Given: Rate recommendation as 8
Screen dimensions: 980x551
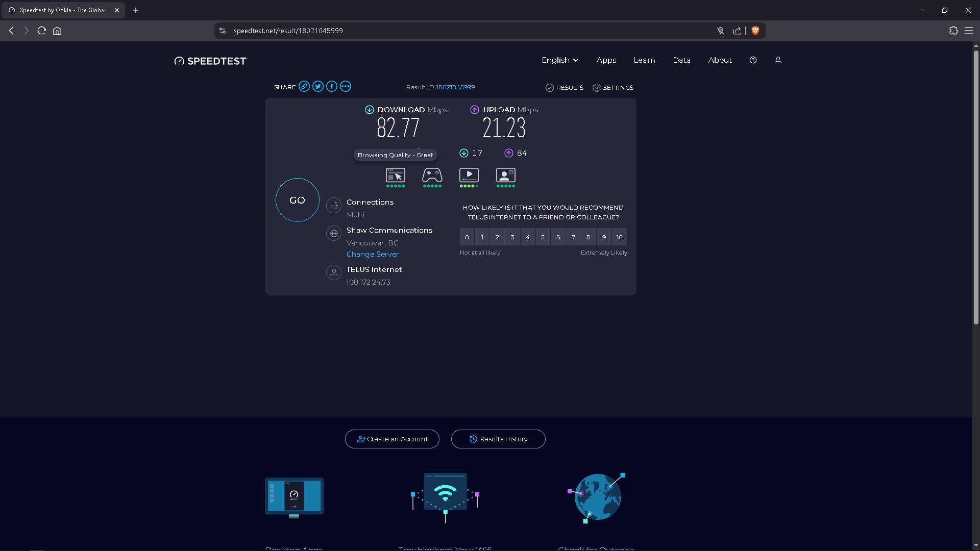Looking at the screenshot, I should (589, 237).
